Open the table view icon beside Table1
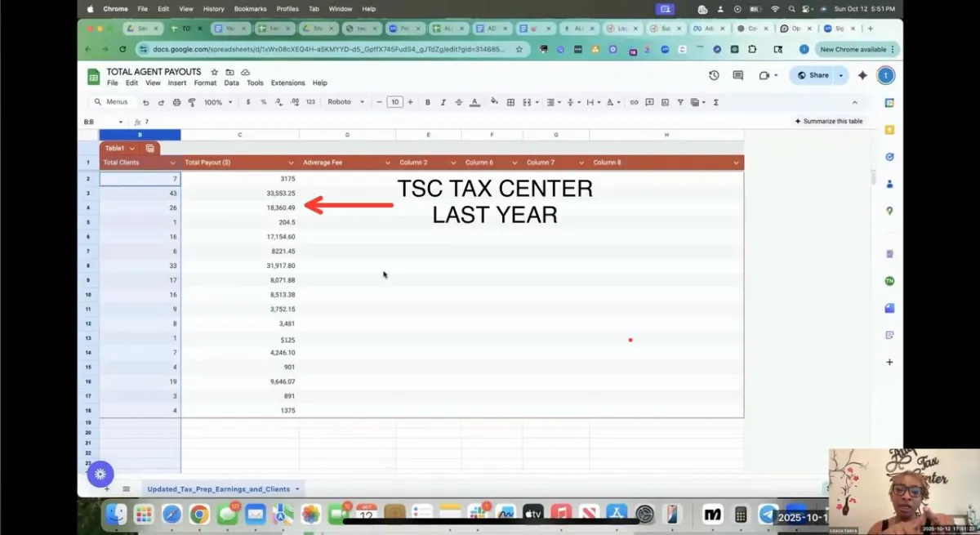 [150, 149]
